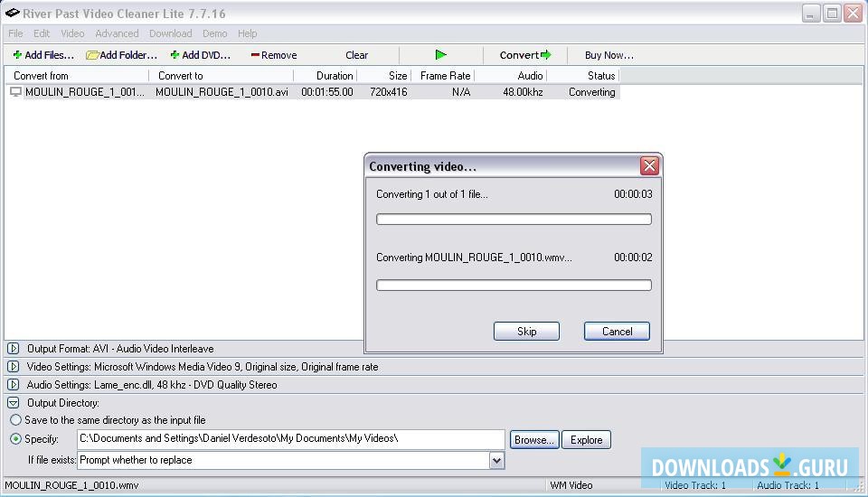Click WM Video in status bar
The height and width of the screenshot is (497, 868).
pos(571,485)
